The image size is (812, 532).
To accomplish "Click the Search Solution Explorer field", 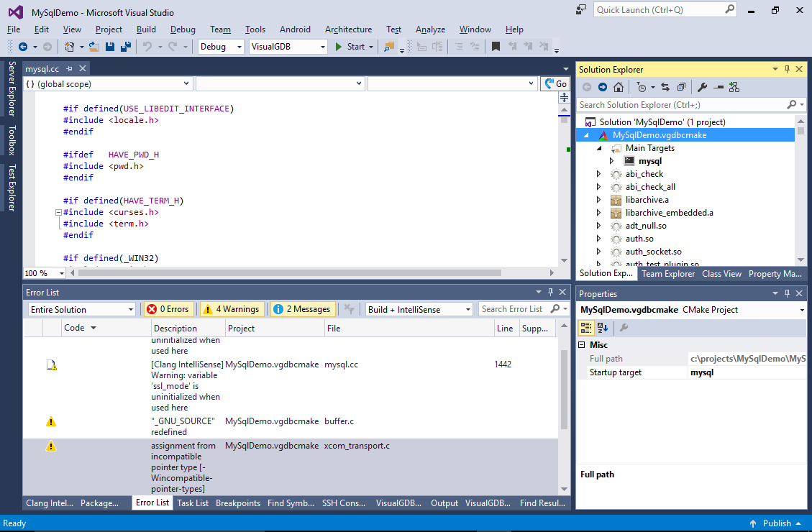I will tap(691, 104).
